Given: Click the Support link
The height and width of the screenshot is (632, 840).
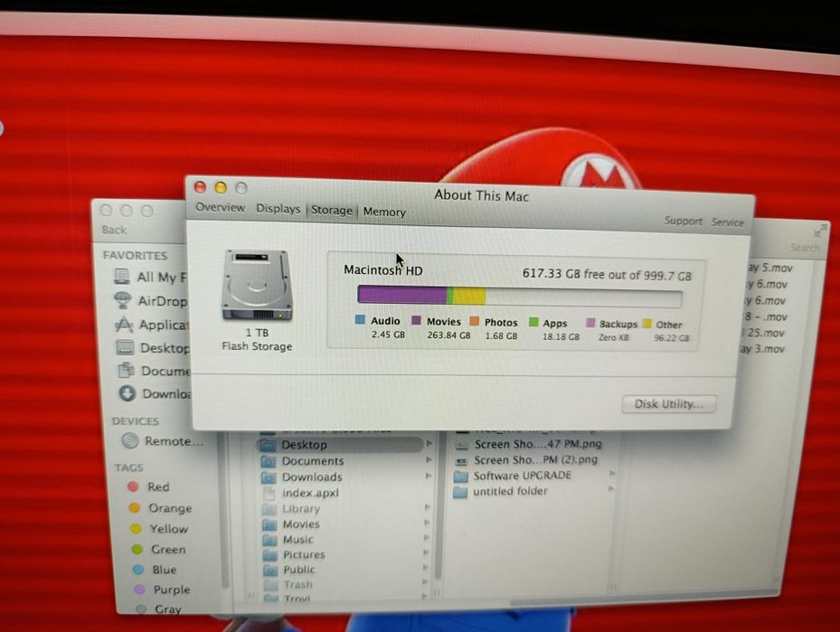Looking at the screenshot, I should coord(683,221).
